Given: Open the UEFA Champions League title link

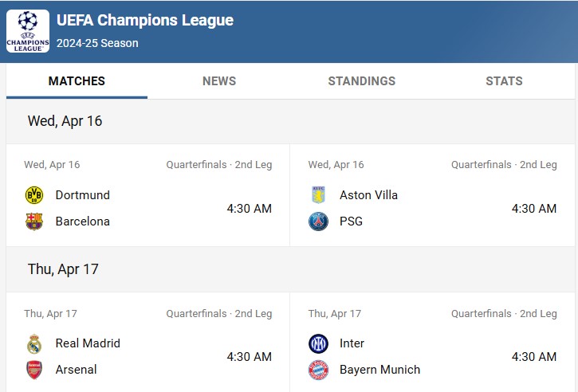Looking at the screenshot, I should [145, 20].
